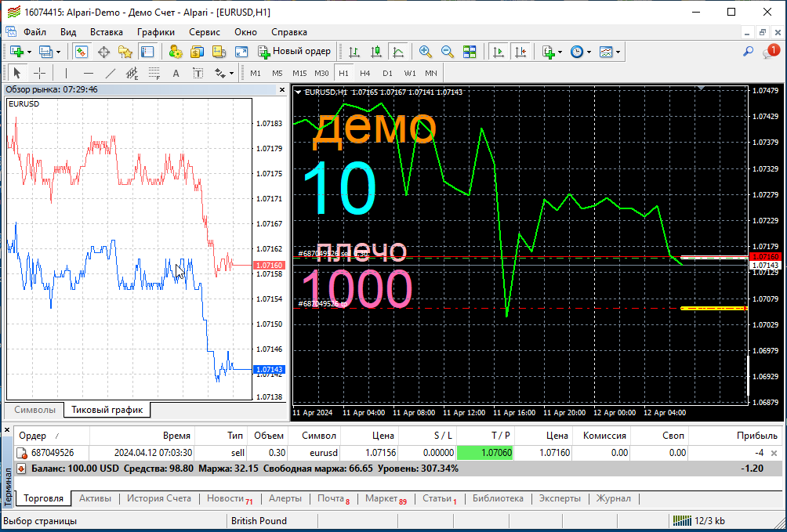Select the Equidistant Channel tool
787x532 pixels.
[x=132, y=74]
